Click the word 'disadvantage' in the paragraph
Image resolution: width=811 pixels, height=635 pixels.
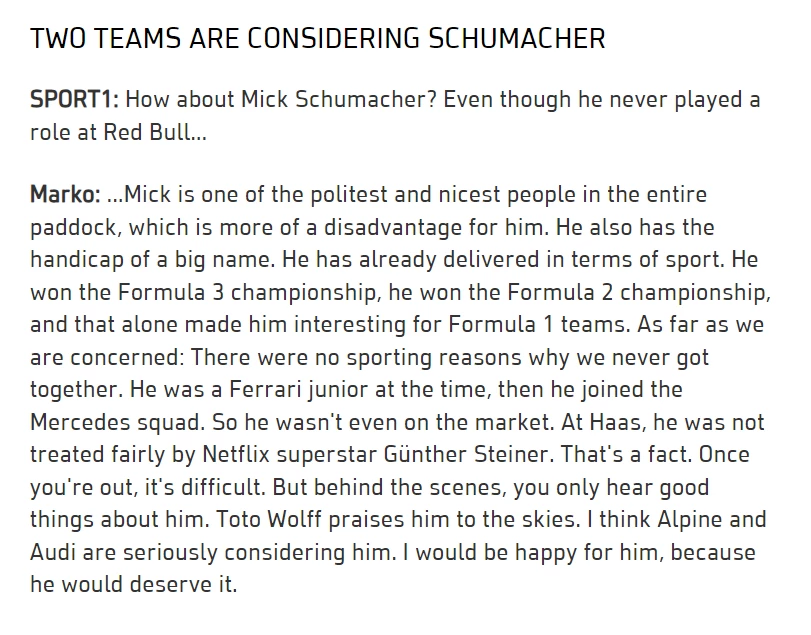[393, 228]
